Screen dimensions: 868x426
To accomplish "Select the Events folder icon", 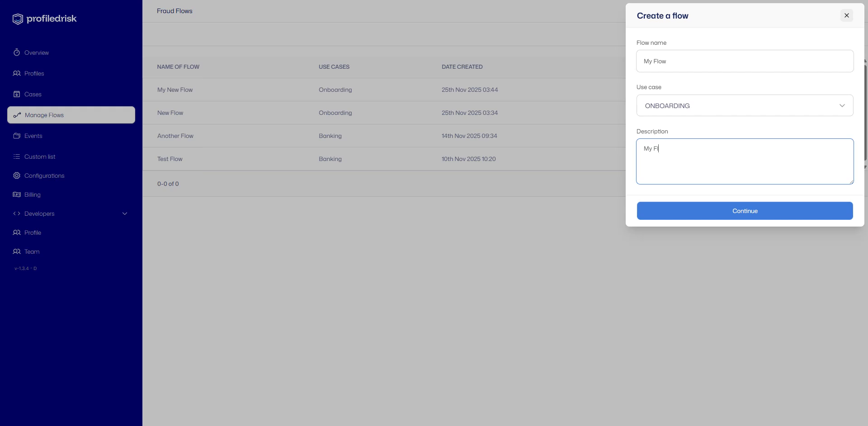I will tap(16, 136).
